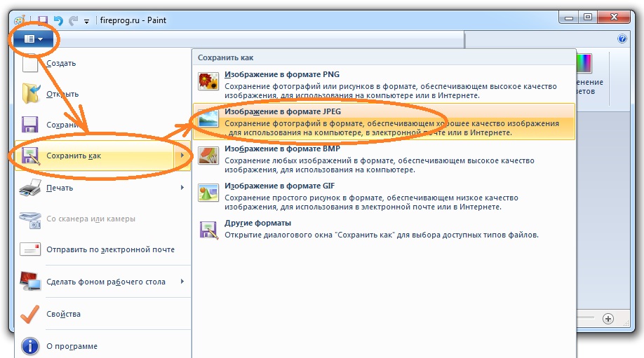The image size is (644, 358).
Task: Click PNG description text about высокое качество
Action: [x=391, y=91]
